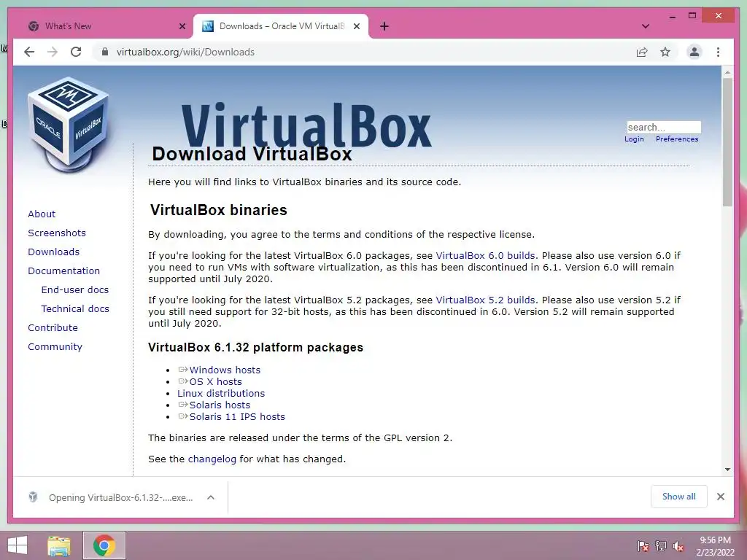747x560 pixels.
Task: Share this page via share icon
Action: coord(642,52)
